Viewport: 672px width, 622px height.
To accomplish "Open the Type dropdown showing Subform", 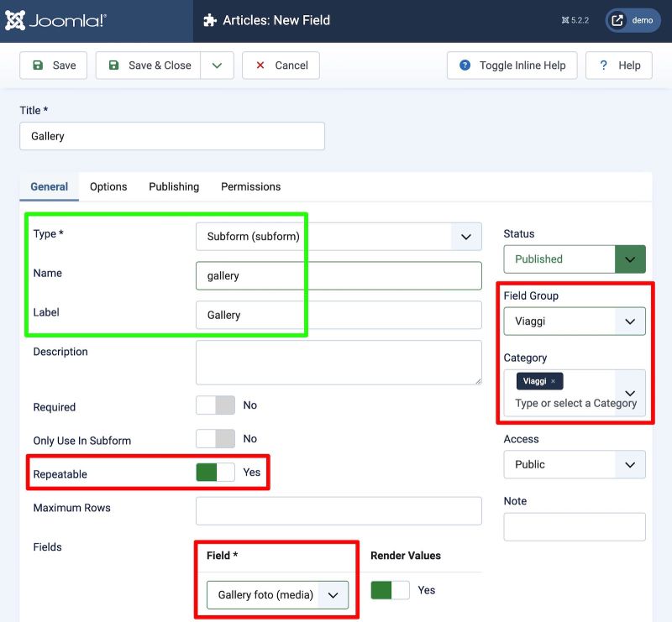I will (x=339, y=237).
